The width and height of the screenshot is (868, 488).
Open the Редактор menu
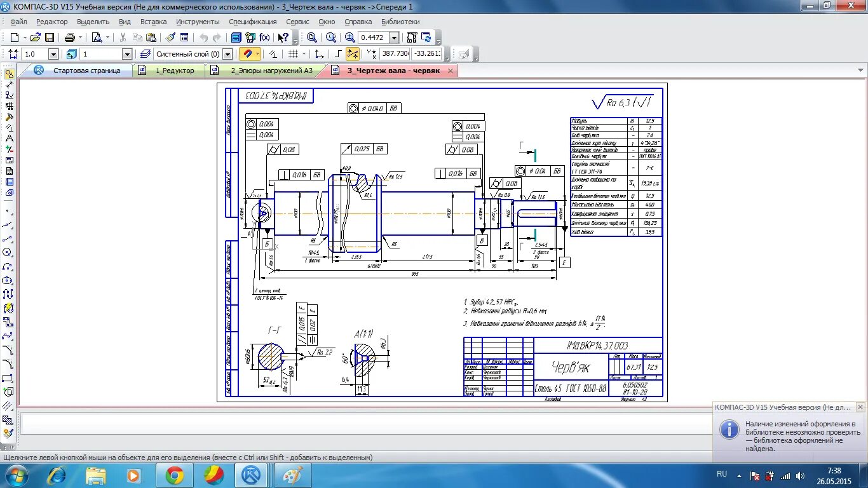click(52, 22)
